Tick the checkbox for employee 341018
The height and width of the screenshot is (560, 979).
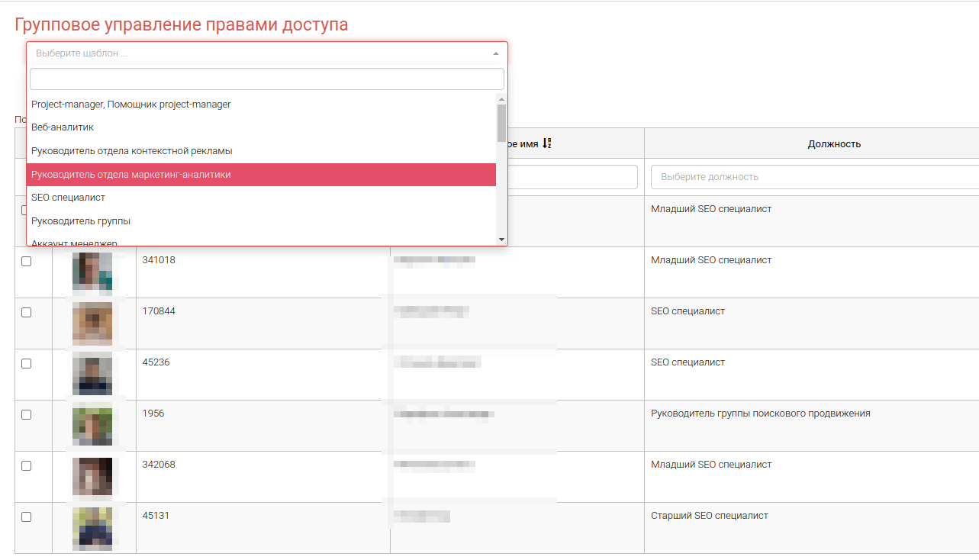click(x=27, y=261)
